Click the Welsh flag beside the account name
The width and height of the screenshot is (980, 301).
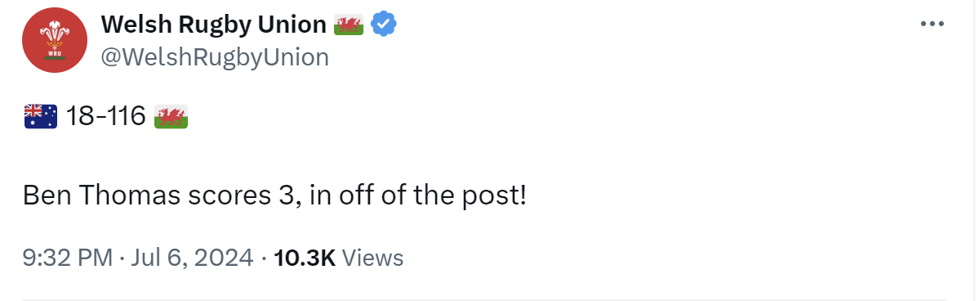pyautogui.click(x=350, y=25)
